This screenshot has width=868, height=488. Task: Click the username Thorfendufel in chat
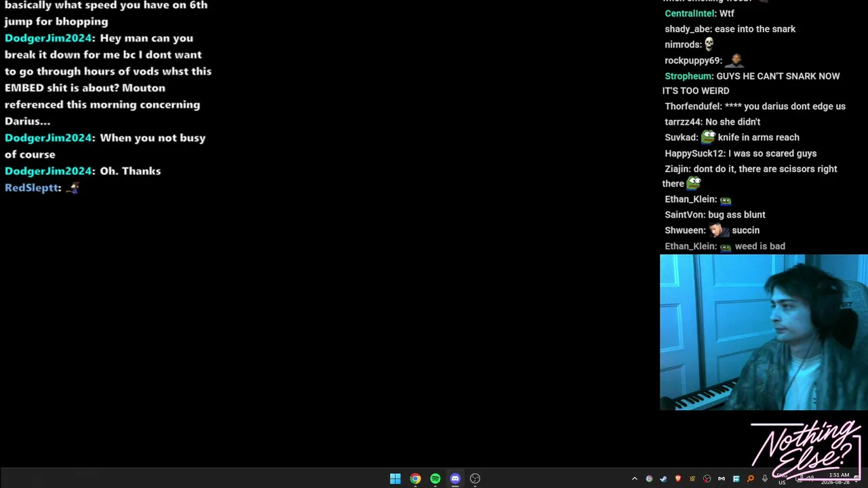click(692, 106)
